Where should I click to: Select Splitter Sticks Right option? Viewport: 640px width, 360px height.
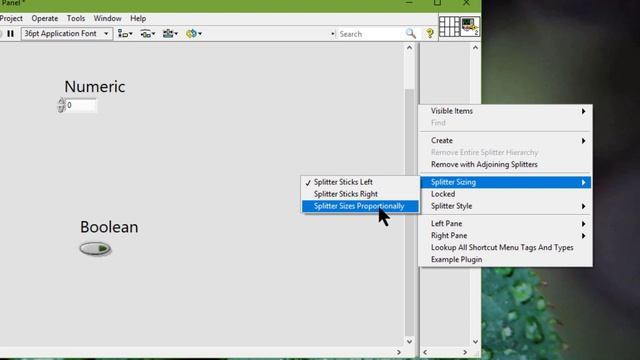(360, 194)
